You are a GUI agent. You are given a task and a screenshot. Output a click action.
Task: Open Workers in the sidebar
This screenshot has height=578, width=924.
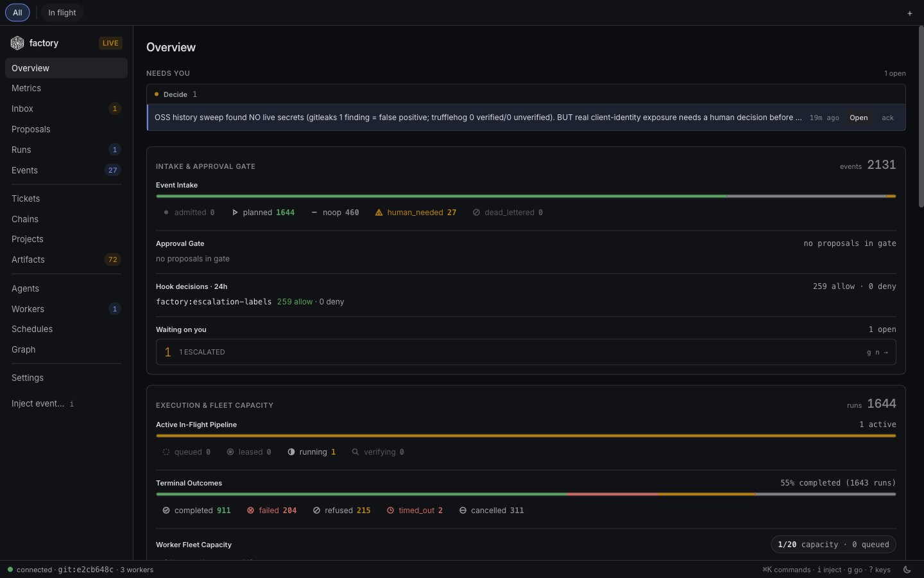click(66, 309)
